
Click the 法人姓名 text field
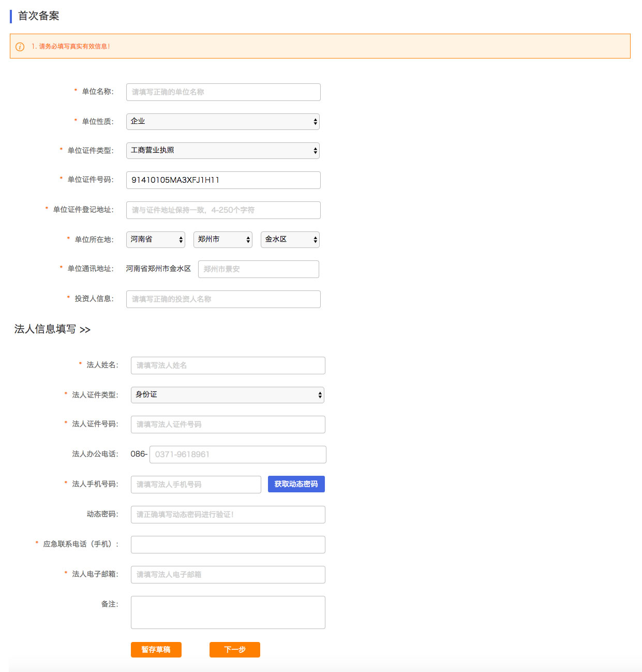(x=228, y=366)
